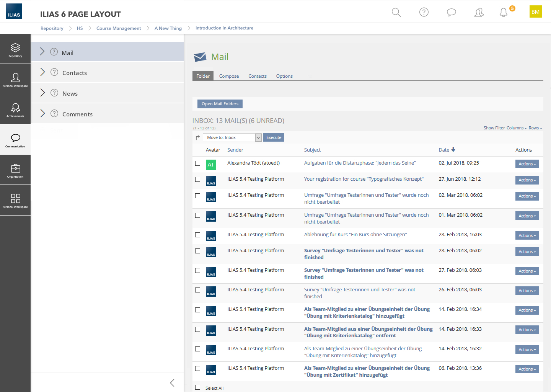Sort by the Date column header
This screenshot has height=392, width=551.
444,150
